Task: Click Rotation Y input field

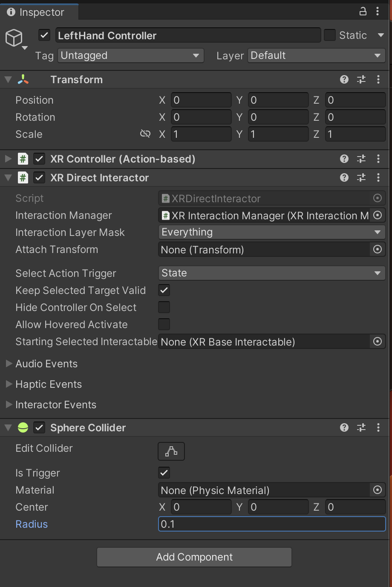Action: [x=278, y=117]
